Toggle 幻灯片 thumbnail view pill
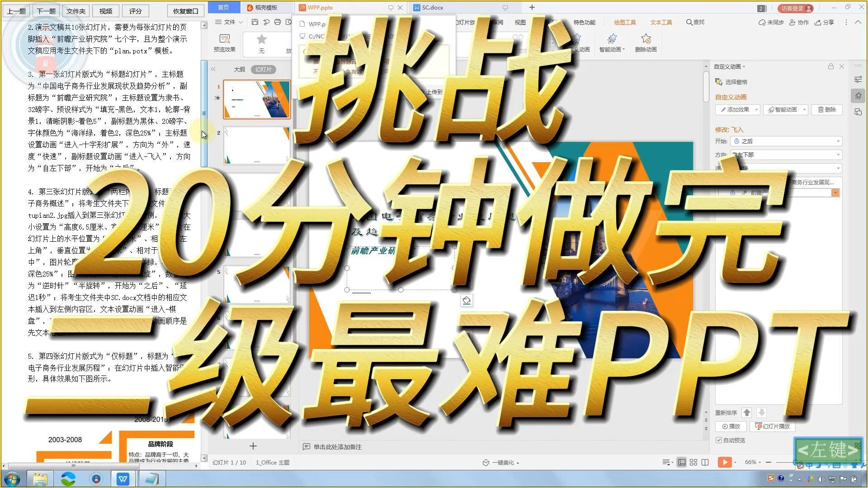Image resolution: width=868 pixels, height=488 pixels. [263, 69]
